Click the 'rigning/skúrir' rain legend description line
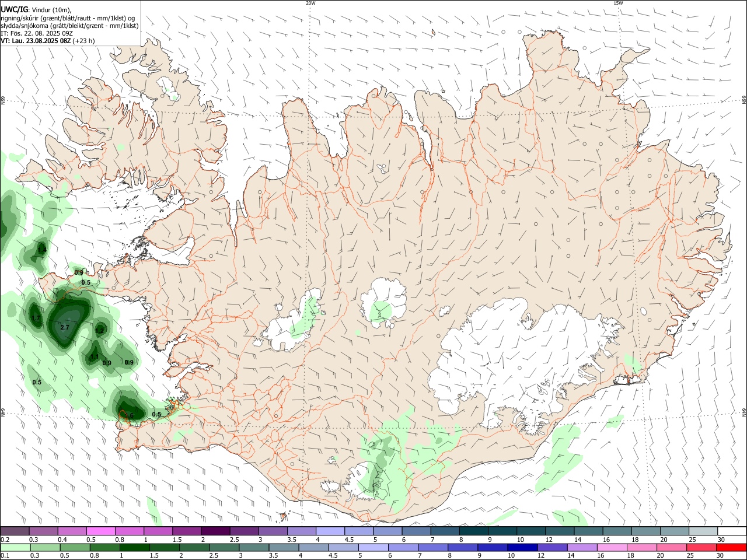 coord(68,18)
